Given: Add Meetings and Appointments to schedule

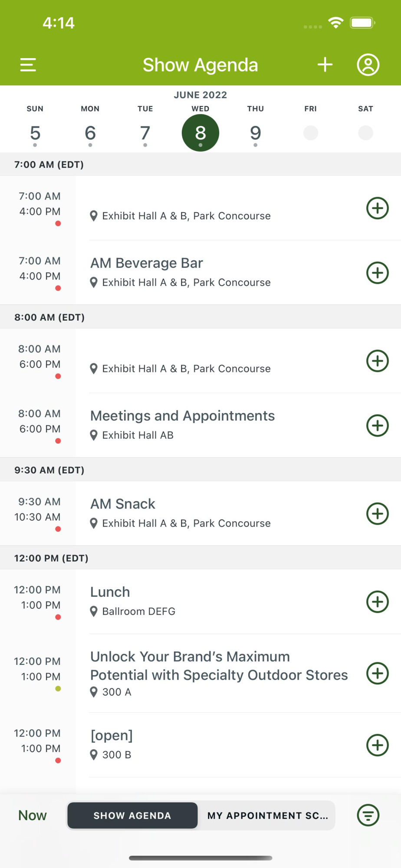Looking at the screenshot, I should [x=377, y=426].
